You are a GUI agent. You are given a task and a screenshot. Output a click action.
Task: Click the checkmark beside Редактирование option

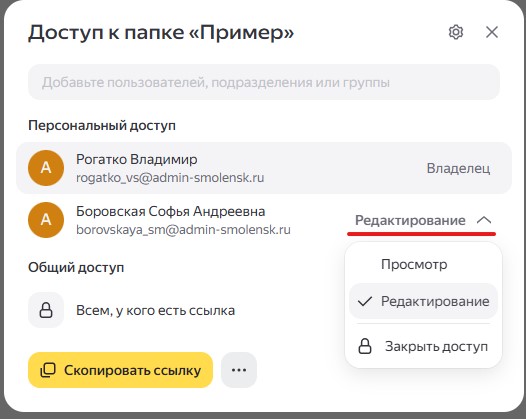pyautogui.click(x=365, y=301)
